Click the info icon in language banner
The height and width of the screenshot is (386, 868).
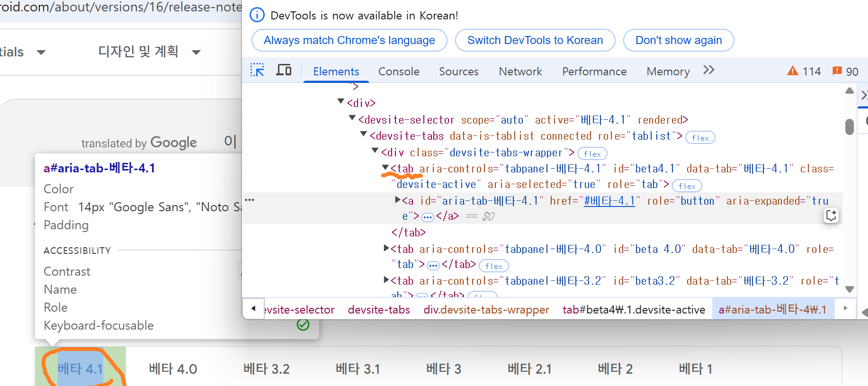point(257,15)
